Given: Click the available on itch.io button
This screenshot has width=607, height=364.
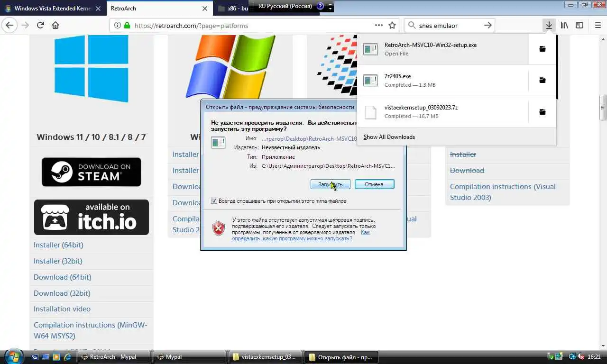Looking at the screenshot, I should coord(92,217).
